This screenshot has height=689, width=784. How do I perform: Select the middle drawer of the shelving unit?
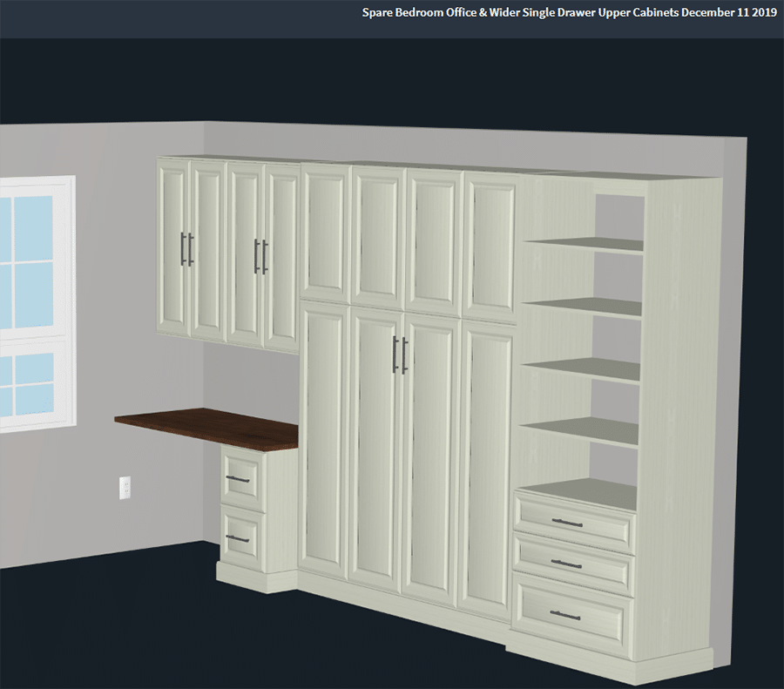[573, 564]
